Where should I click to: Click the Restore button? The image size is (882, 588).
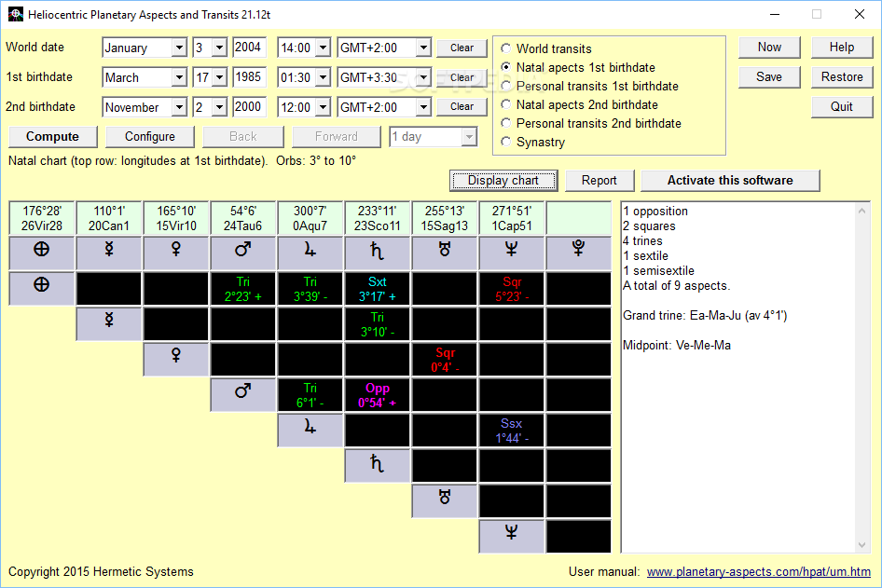[842, 77]
